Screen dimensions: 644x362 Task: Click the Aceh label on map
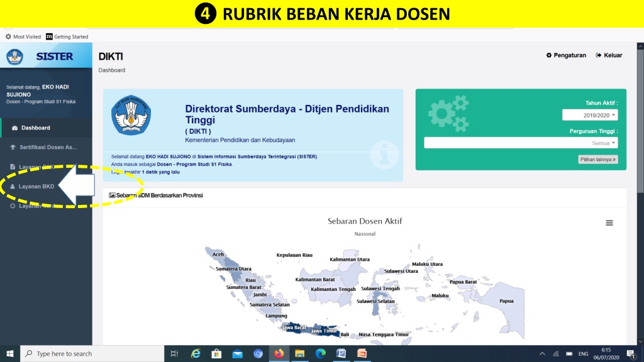click(218, 255)
